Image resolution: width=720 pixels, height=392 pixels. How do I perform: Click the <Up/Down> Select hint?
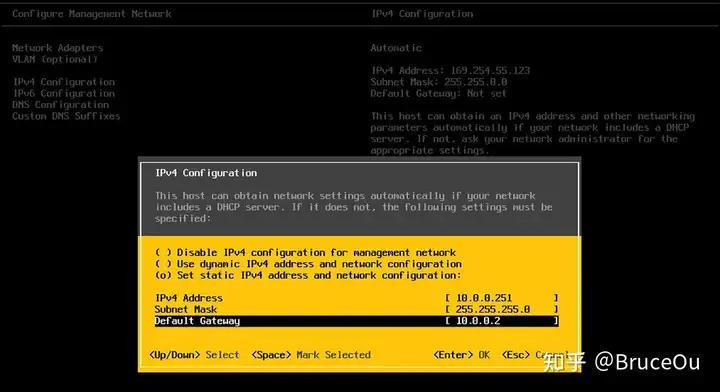point(194,355)
